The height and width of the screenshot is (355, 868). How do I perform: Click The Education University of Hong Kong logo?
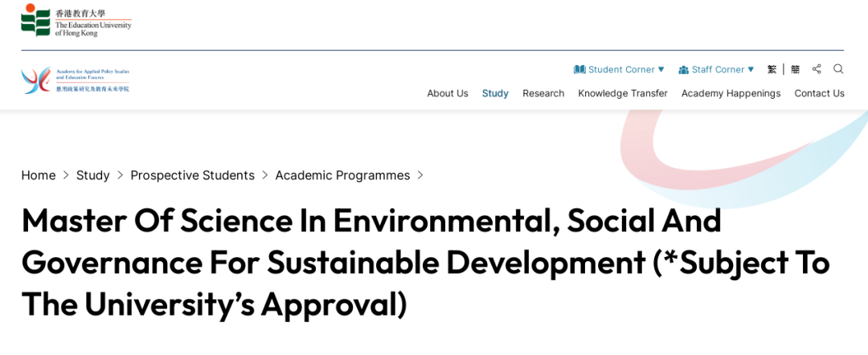tap(76, 21)
